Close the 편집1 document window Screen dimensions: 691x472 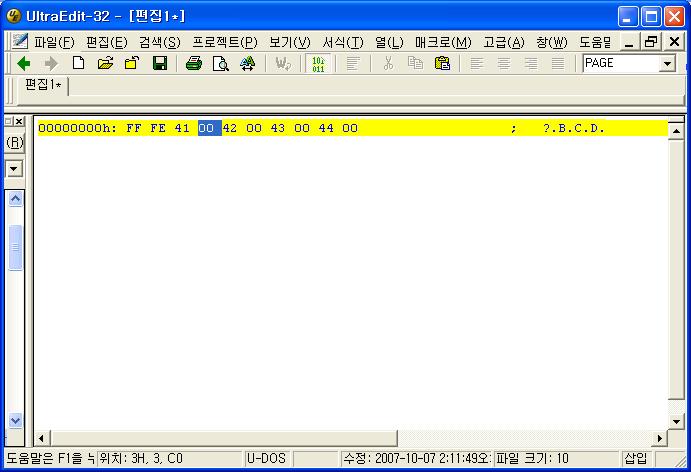(x=674, y=42)
